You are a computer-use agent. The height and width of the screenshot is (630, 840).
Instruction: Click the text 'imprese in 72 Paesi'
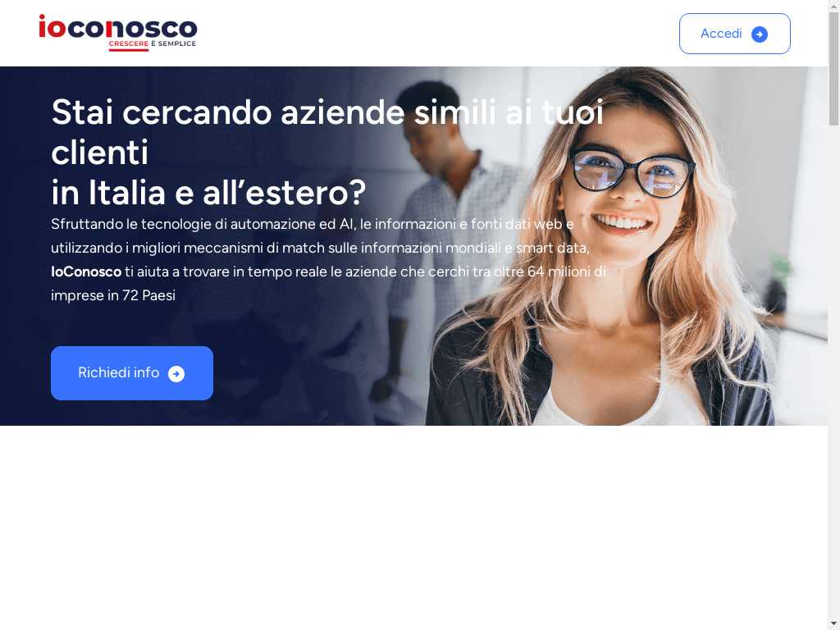(113, 295)
